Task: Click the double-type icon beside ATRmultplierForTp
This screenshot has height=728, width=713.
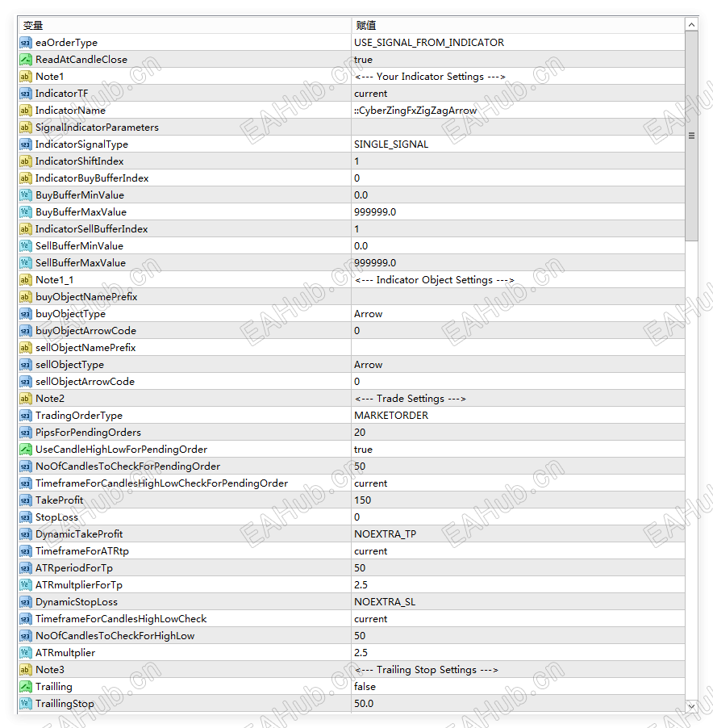Action: pos(26,585)
